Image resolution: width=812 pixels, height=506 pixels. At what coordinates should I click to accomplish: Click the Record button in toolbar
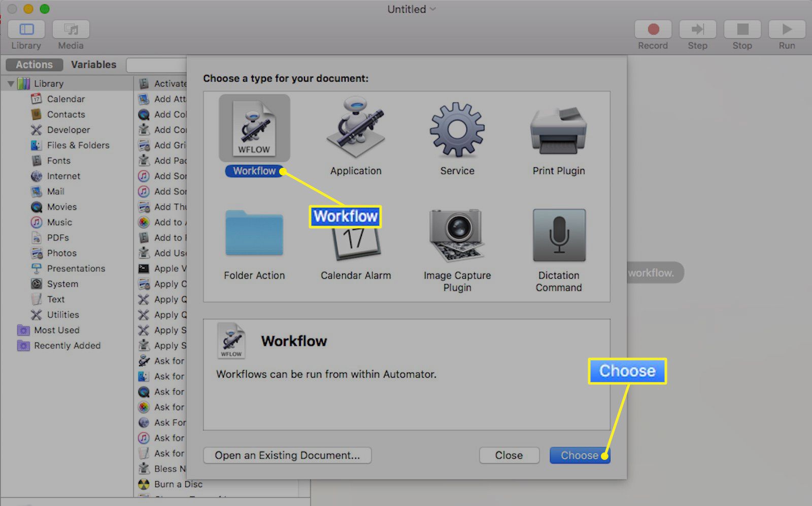point(653,29)
